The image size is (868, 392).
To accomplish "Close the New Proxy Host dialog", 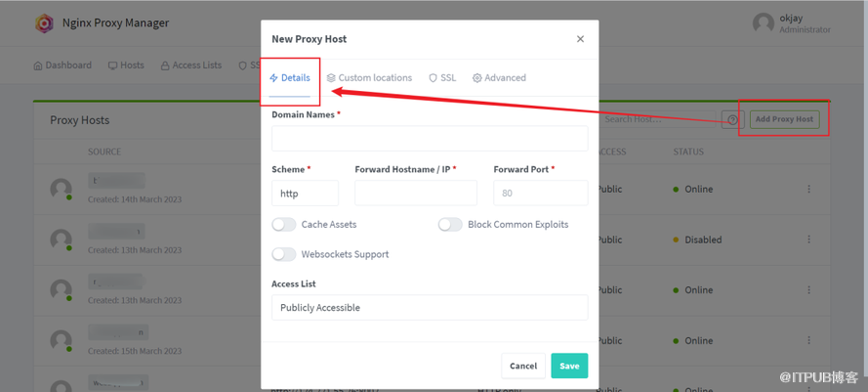I will [x=580, y=39].
